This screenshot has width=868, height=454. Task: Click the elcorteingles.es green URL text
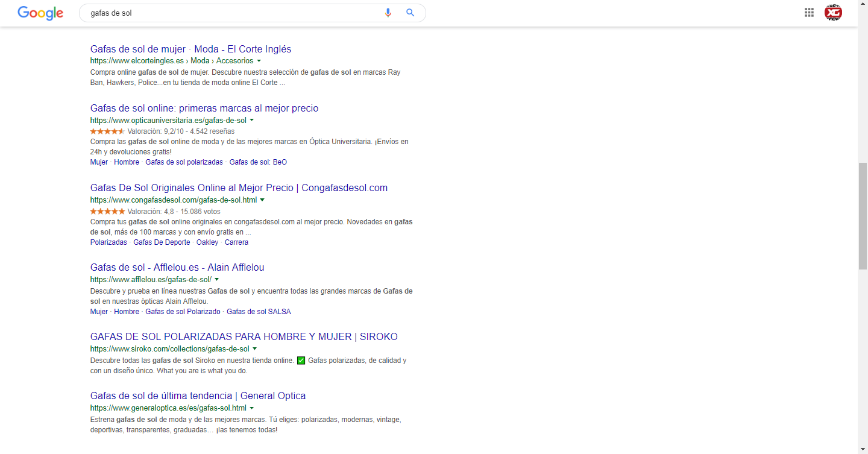(x=172, y=61)
